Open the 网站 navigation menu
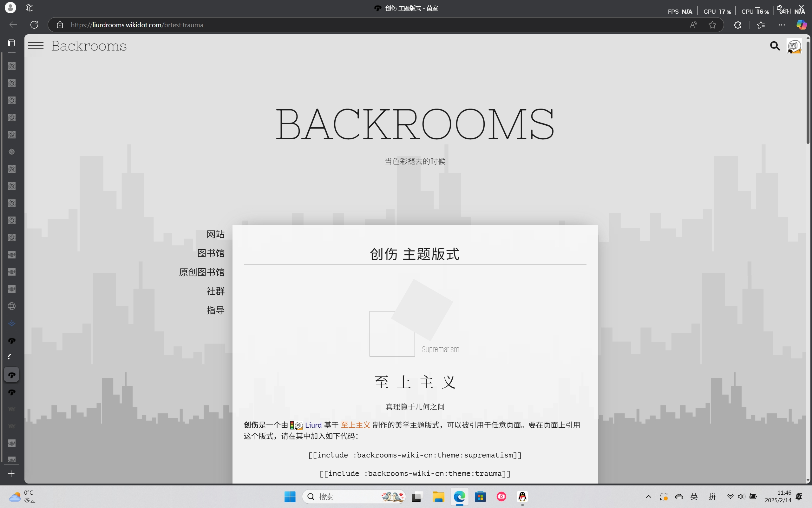 click(x=215, y=234)
